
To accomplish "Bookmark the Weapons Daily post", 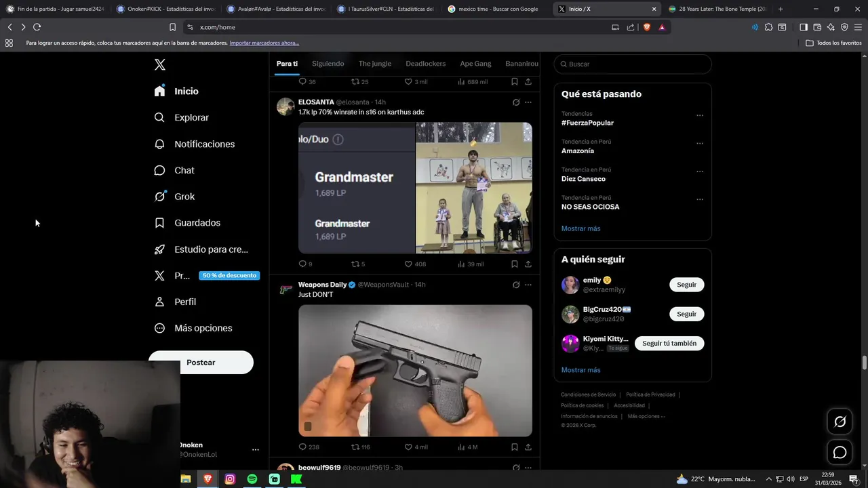I will tap(515, 447).
